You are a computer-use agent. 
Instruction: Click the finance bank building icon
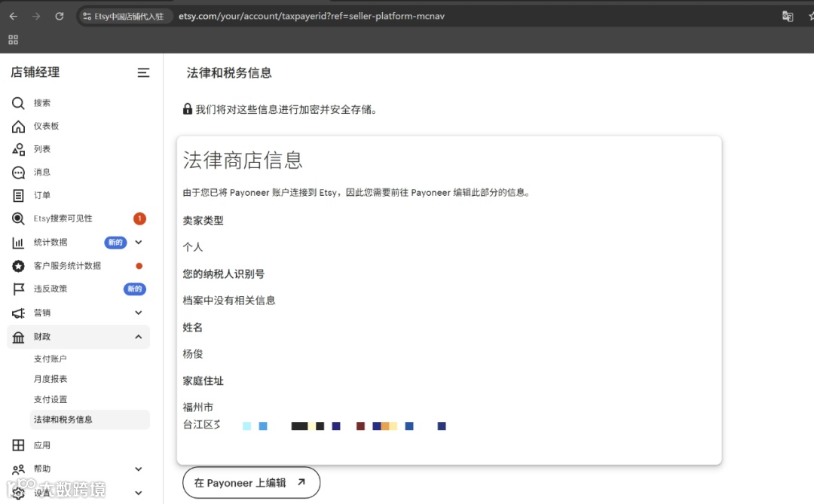pyautogui.click(x=18, y=338)
